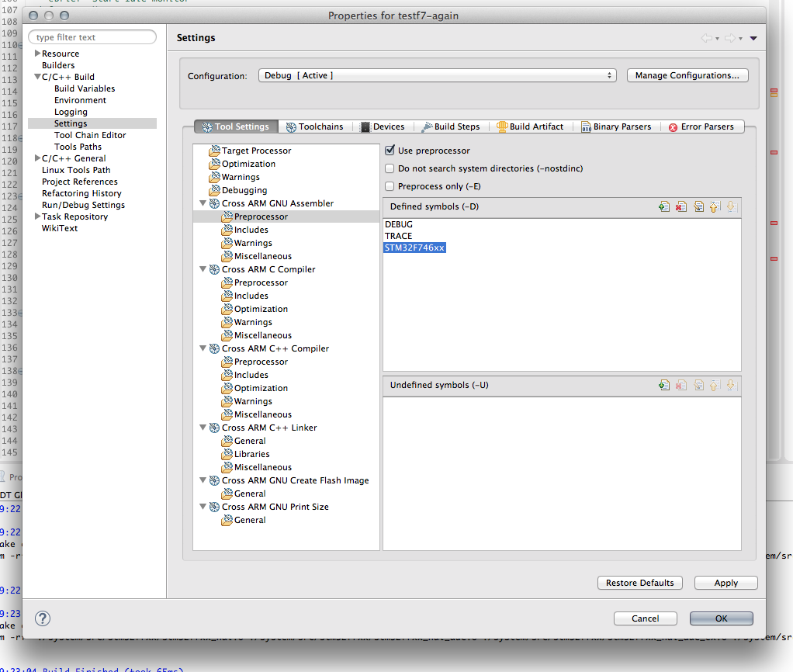Move defined symbol up icon
793x672 pixels.
tap(714, 206)
